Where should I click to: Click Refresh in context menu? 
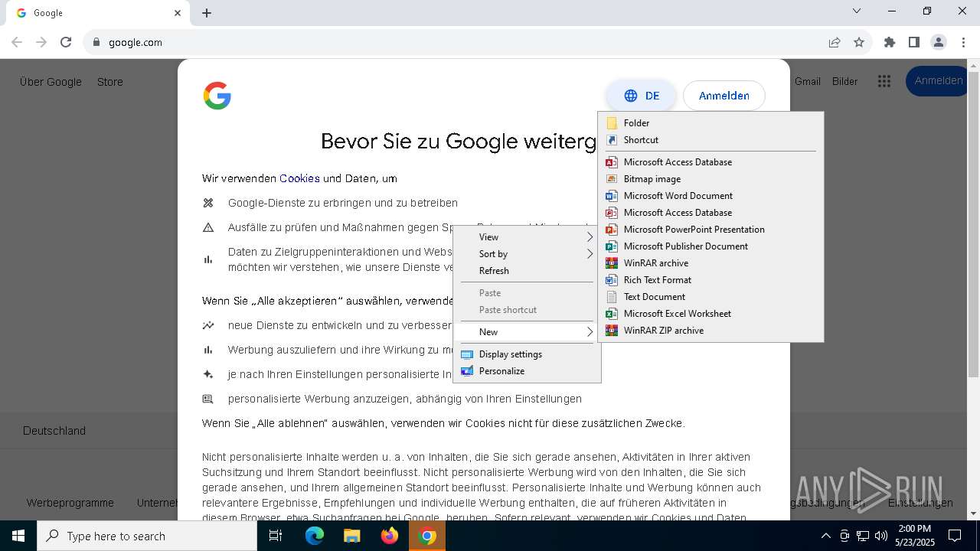click(527, 271)
